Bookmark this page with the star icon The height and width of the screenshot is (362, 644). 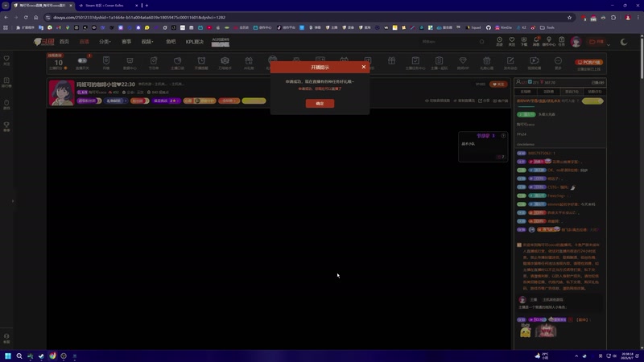pyautogui.click(x=569, y=17)
